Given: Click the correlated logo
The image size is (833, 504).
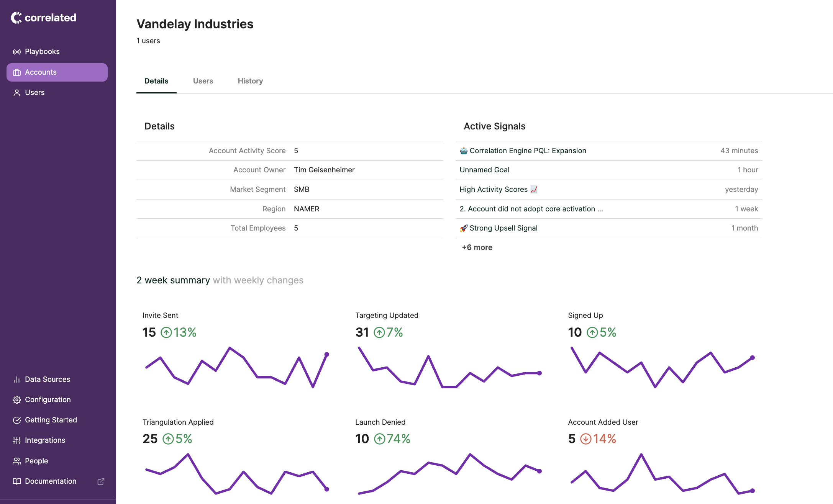Looking at the screenshot, I should tap(44, 18).
